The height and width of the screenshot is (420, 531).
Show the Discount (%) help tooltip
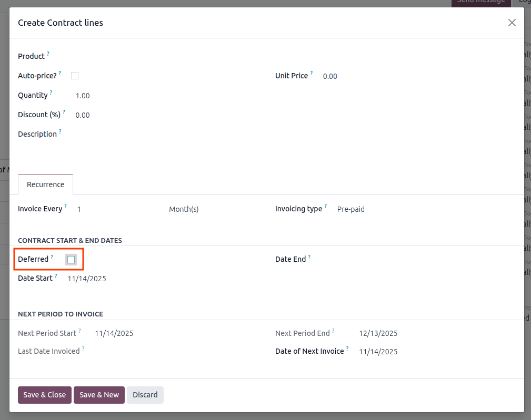coord(64,112)
